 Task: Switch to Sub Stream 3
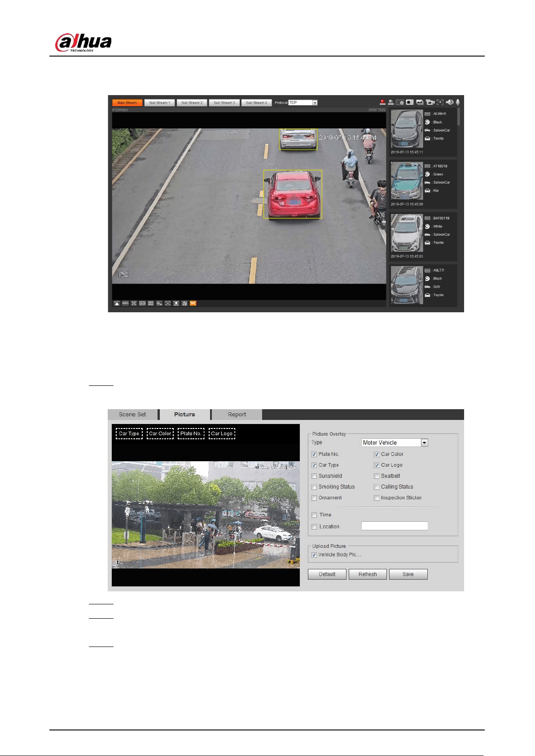click(x=224, y=103)
